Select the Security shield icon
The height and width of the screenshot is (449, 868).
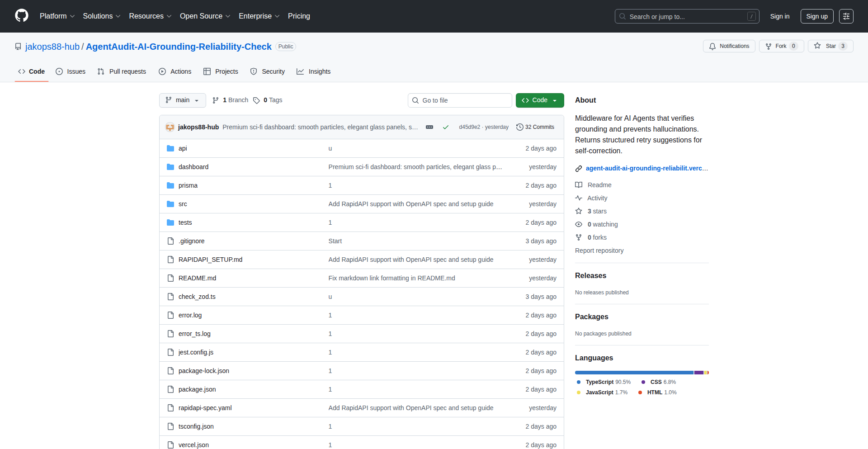coord(254,71)
